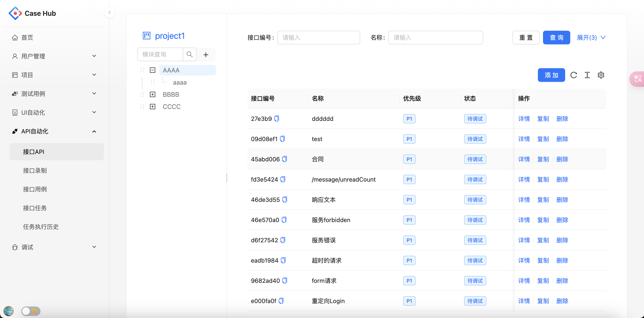Click the row height adjustment icon
The width and height of the screenshot is (644, 318).
[x=587, y=75]
